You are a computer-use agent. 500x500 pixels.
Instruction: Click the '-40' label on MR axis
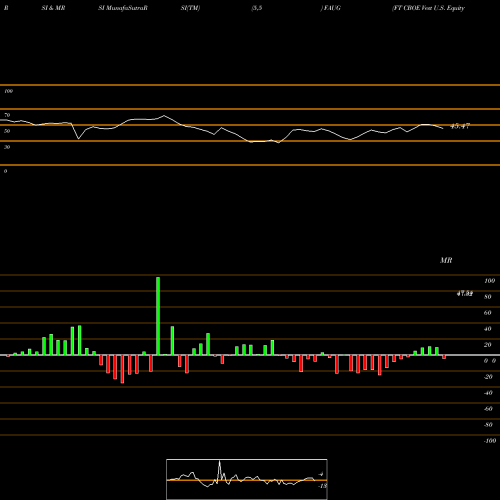[x=488, y=393]
